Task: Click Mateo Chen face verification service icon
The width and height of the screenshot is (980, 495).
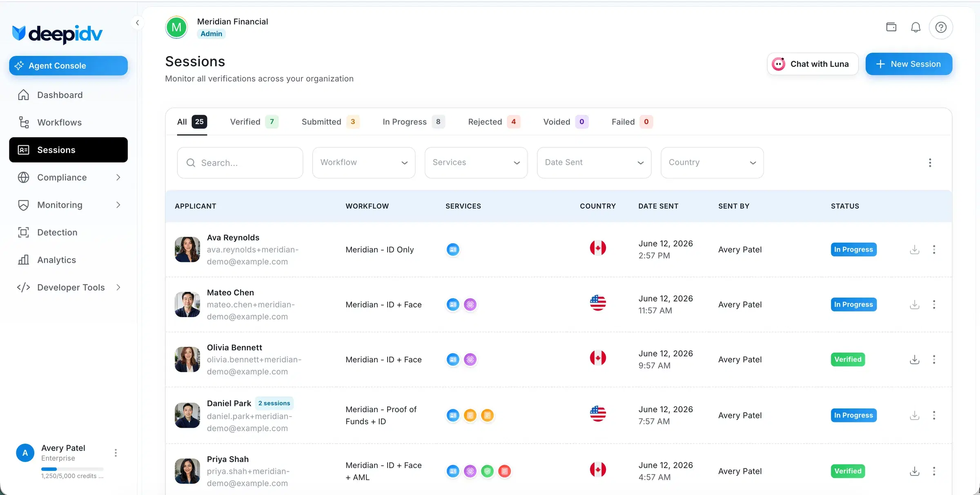Action: click(x=470, y=304)
